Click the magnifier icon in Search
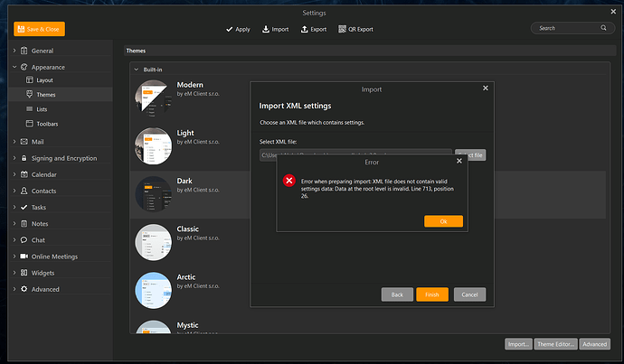The width and height of the screenshot is (624, 364). point(603,28)
